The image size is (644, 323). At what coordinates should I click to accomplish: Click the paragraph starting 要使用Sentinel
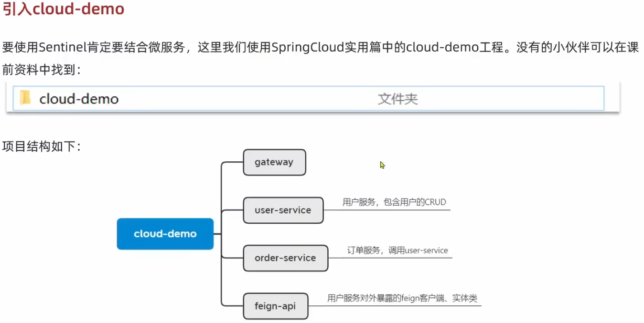(x=321, y=58)
